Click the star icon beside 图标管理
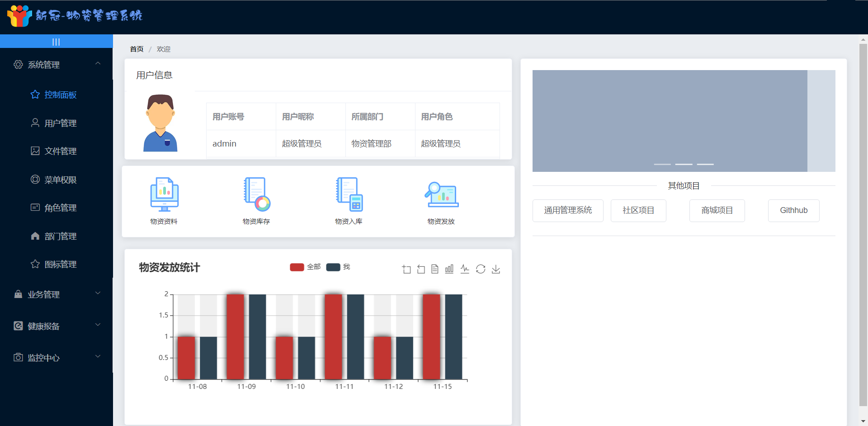The height and width of the screenshot is (426, 868). click(35, 264)
